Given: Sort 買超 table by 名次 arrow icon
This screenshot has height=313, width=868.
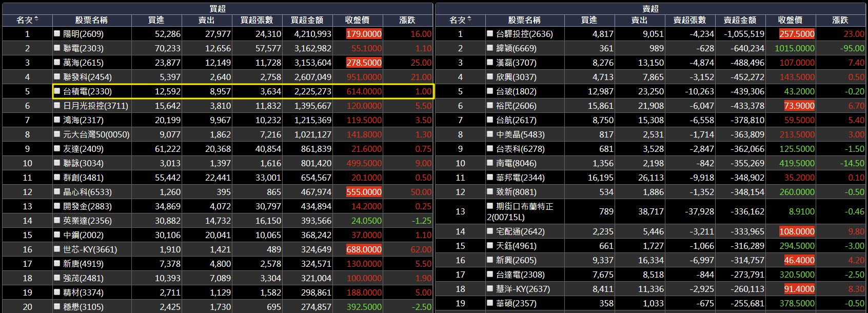Looking at the screenshot, I should (36, 19).
